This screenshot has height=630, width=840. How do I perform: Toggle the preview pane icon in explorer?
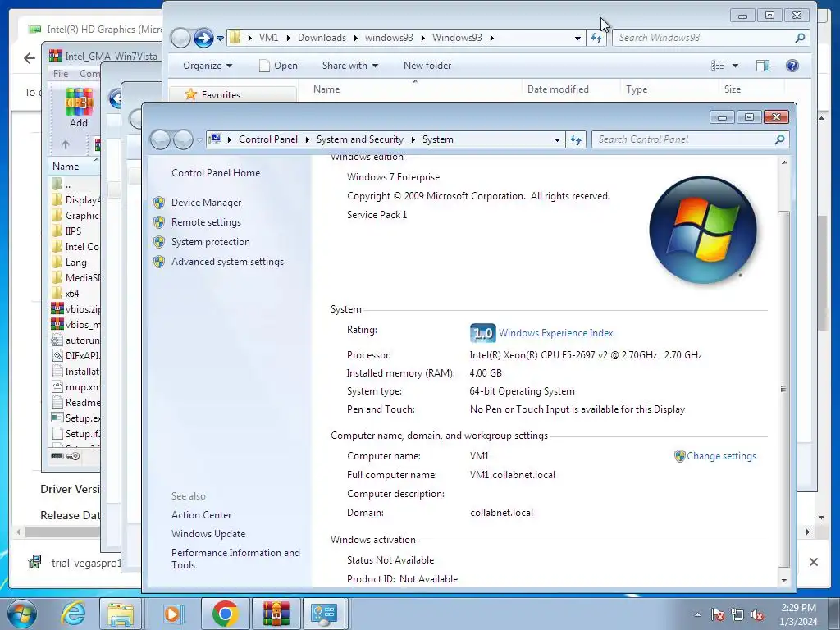tap(763, 66)
